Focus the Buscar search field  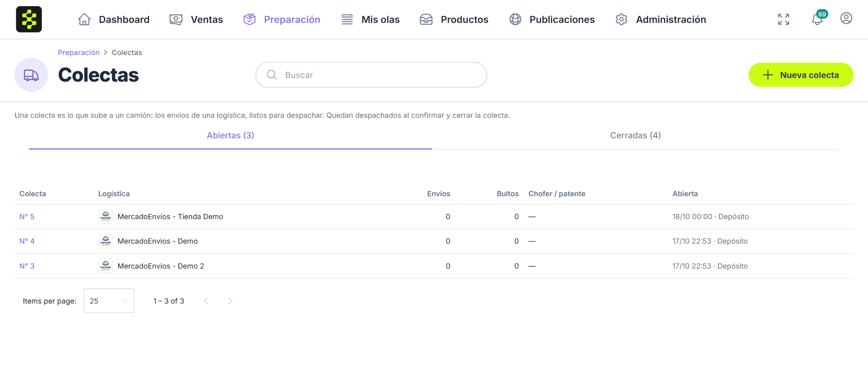click(371, 75)
